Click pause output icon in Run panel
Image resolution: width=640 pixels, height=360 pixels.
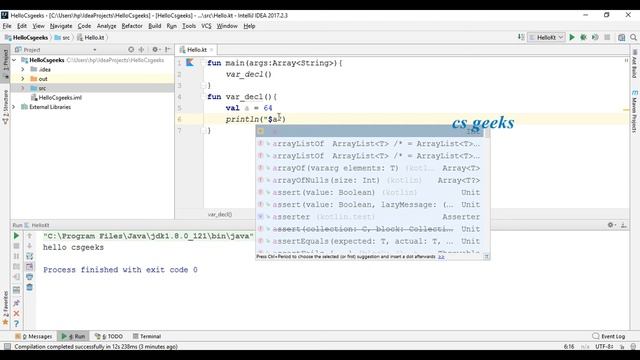pyautogui.click(x=16, y=256)
